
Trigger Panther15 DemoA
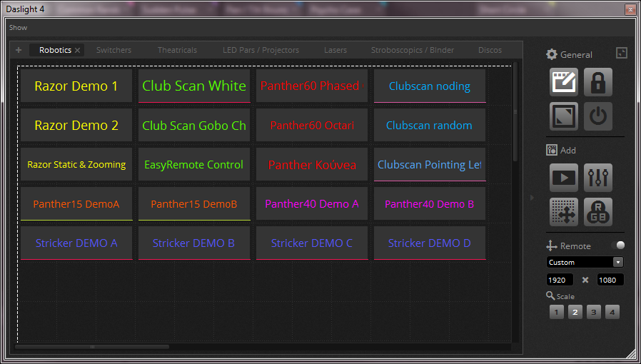[76, 203]
